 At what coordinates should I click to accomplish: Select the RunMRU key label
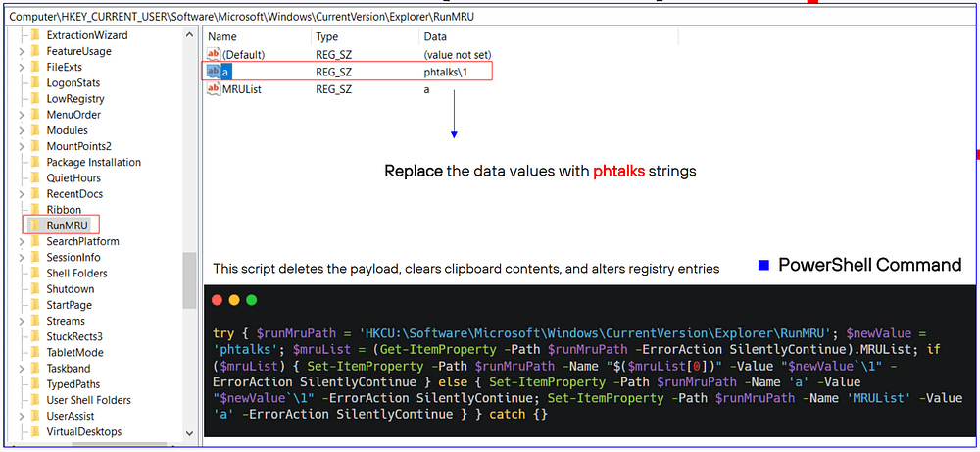pyautogui.click(x=68, y=226)
